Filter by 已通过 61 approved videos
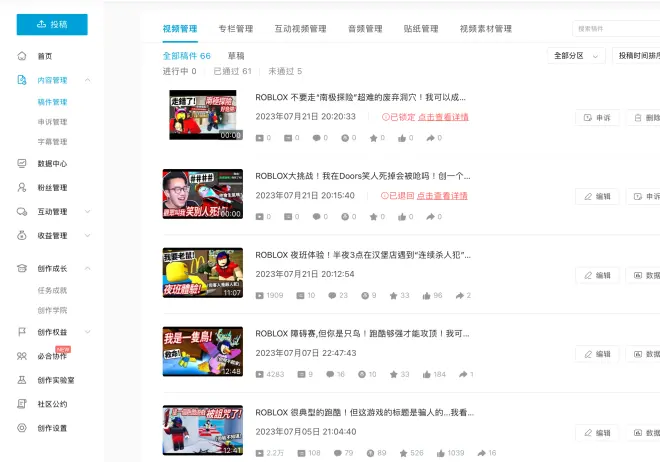Image resolution: width=660 pixels, height=462 pixels. (x=232, y=71)
